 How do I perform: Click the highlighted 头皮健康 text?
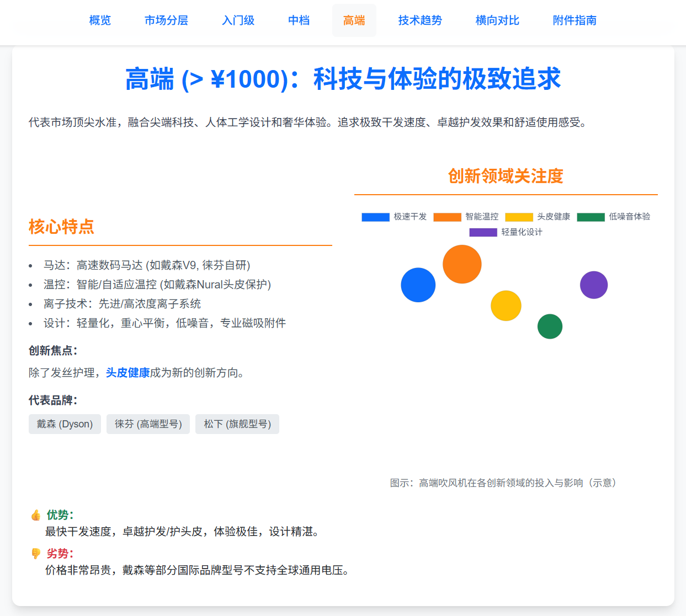127,373
